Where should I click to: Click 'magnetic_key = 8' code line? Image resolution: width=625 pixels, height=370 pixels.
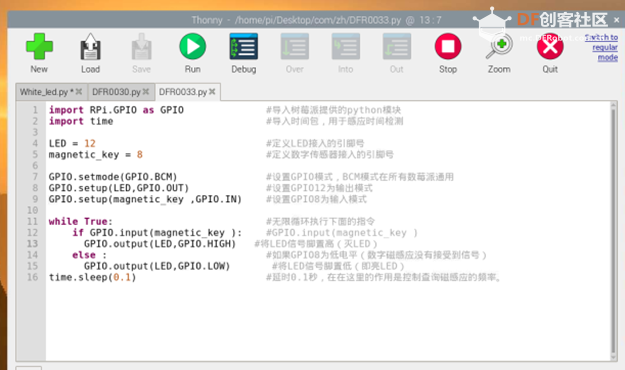(x=96, y=155)
